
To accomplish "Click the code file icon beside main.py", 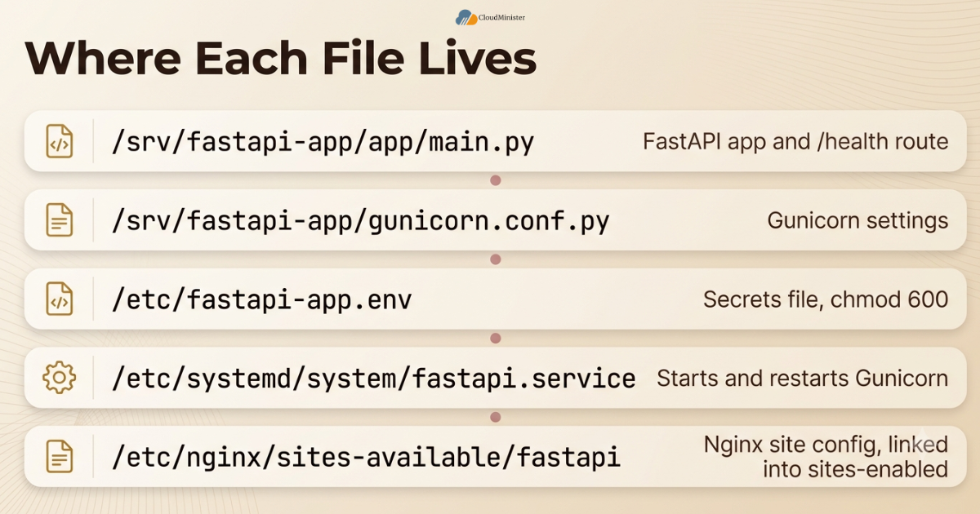I will [59, 141].
